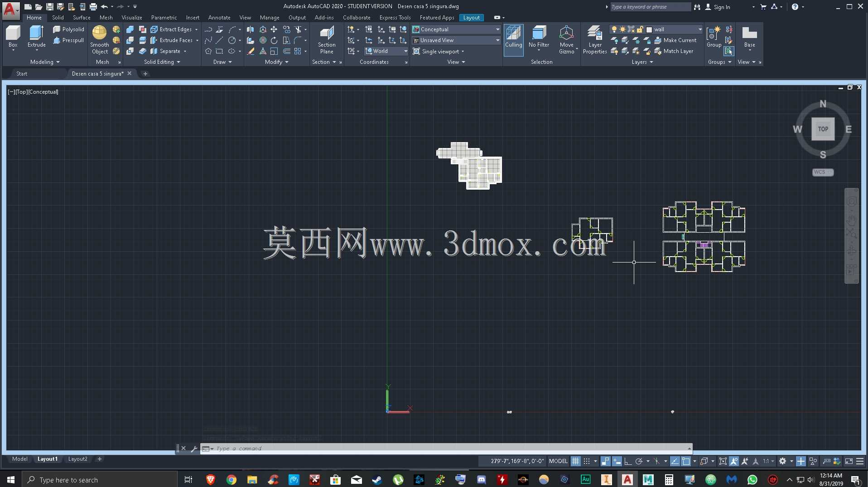Toggle drawing grid display in status bar
The width and height of the screenshot is (868, 487).
575,461
